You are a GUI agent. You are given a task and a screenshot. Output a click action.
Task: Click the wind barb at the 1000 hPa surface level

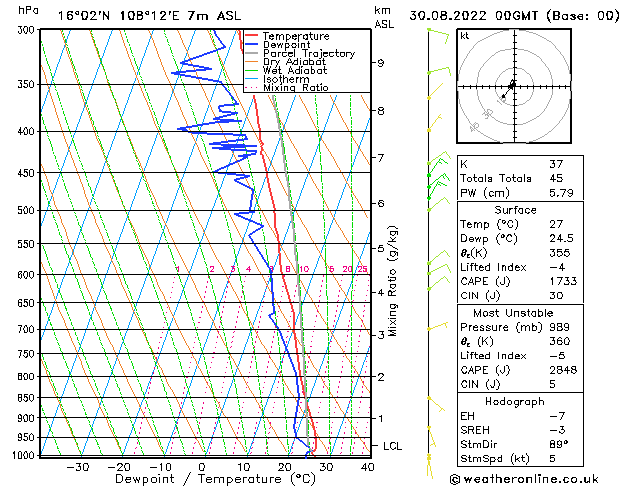pos(430,467)
